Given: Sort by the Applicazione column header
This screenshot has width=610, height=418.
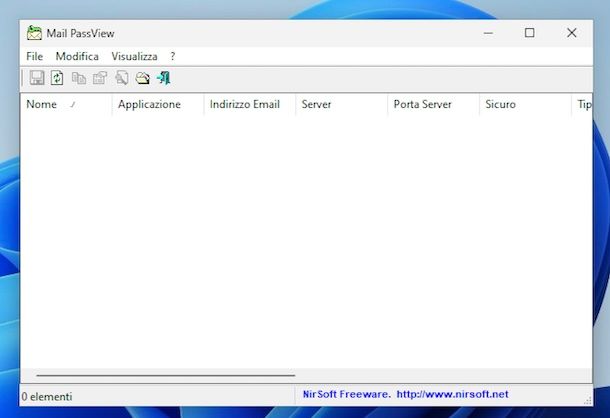Looking at the screenshot, I should pos(158,104).
